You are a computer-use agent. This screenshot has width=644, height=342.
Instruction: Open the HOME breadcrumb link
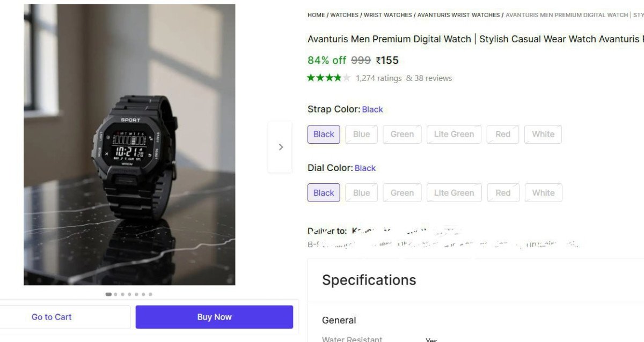(316, 15)
